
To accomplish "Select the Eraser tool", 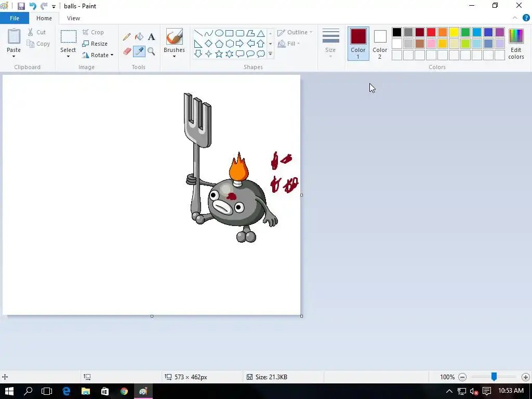I will tap(127, 51).
